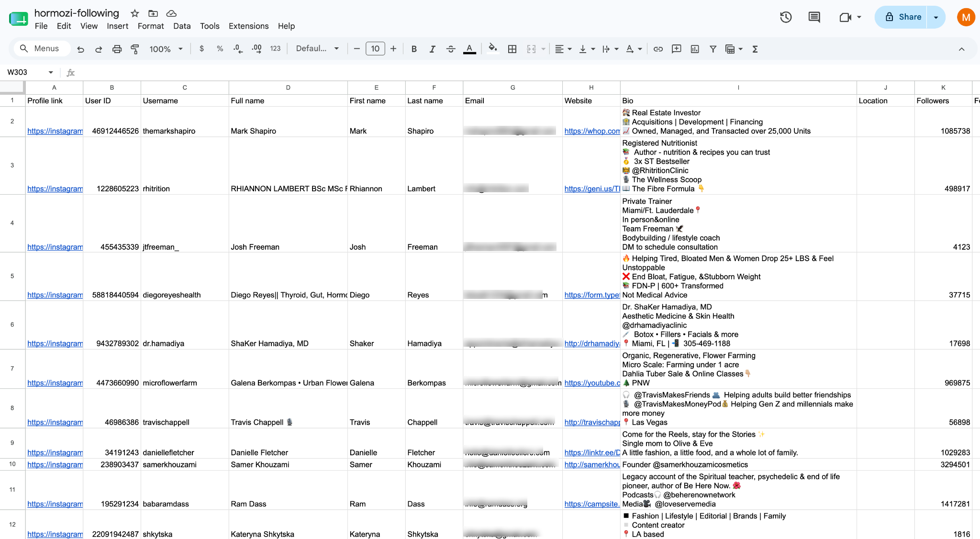Click the http://travischappell website link

[592, 422]
